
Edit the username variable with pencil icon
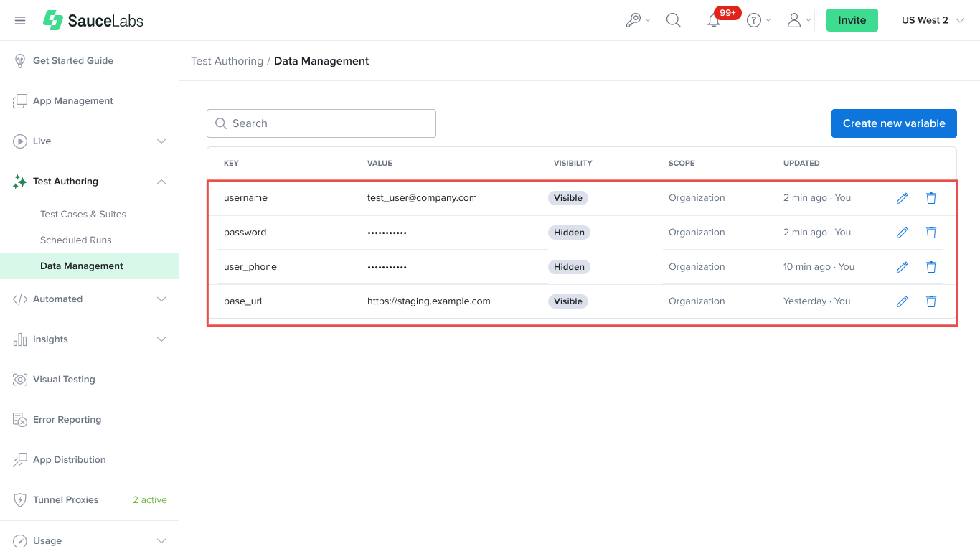tap(903, 198)
